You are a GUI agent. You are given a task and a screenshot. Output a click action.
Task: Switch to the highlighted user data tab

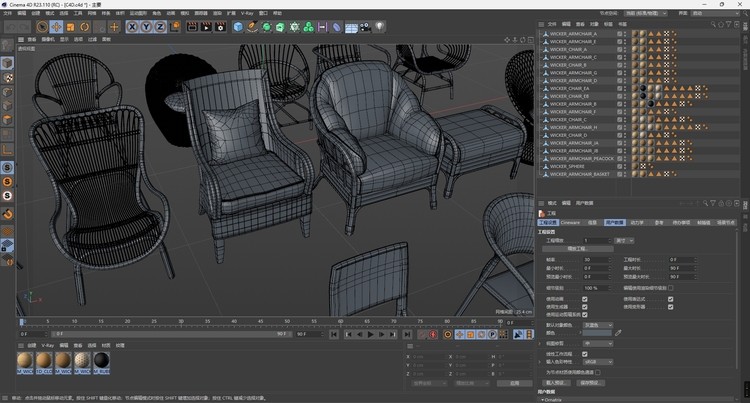tap(614, 222)
